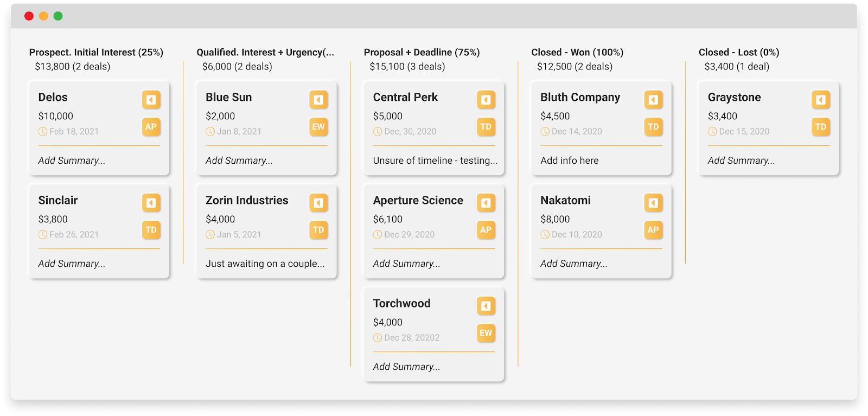Click the AP owner badge on Nakatomi

tap(653, 230)
